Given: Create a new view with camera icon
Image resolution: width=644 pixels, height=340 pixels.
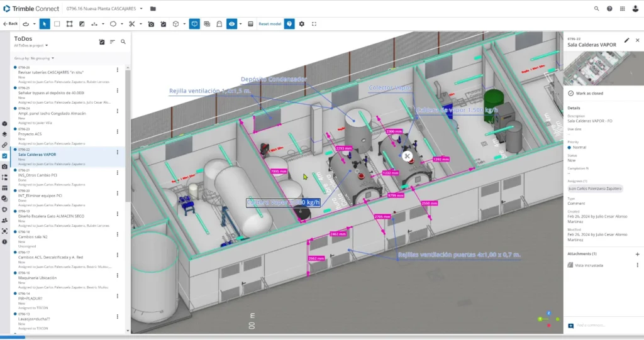Looking at the screenshot, I should [151, 24].
